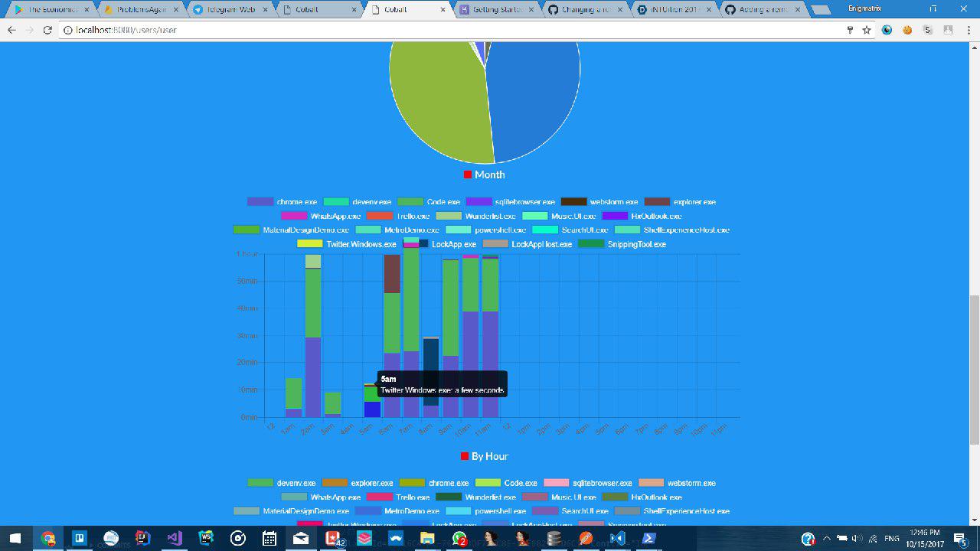Click red Trello.exe swatch above bar chart
Viewport: 980px width, 551px height.
point(379,216)
